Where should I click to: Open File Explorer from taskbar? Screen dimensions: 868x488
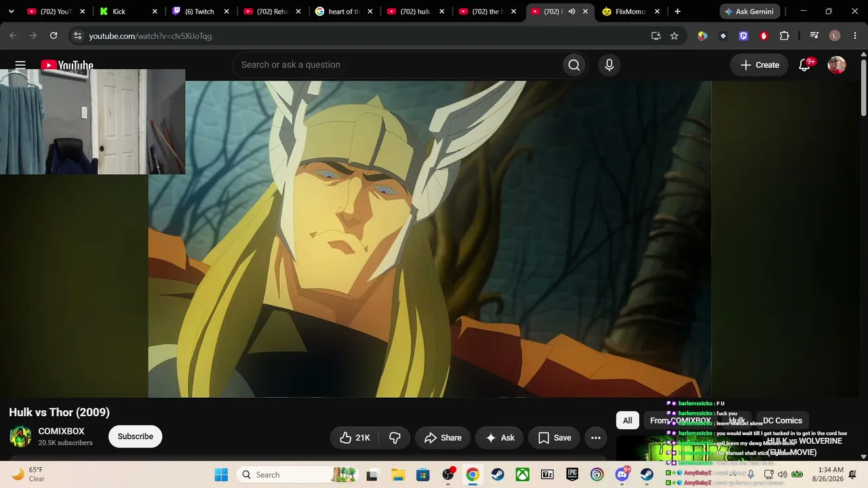(397, 475)
